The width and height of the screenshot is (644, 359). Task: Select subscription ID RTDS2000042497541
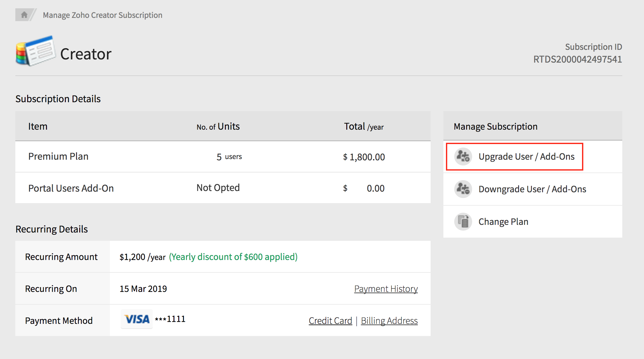point(578,59)
